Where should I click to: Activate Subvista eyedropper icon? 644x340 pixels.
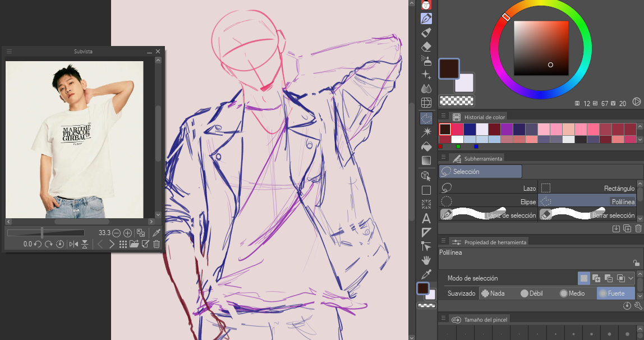point(157,233)
